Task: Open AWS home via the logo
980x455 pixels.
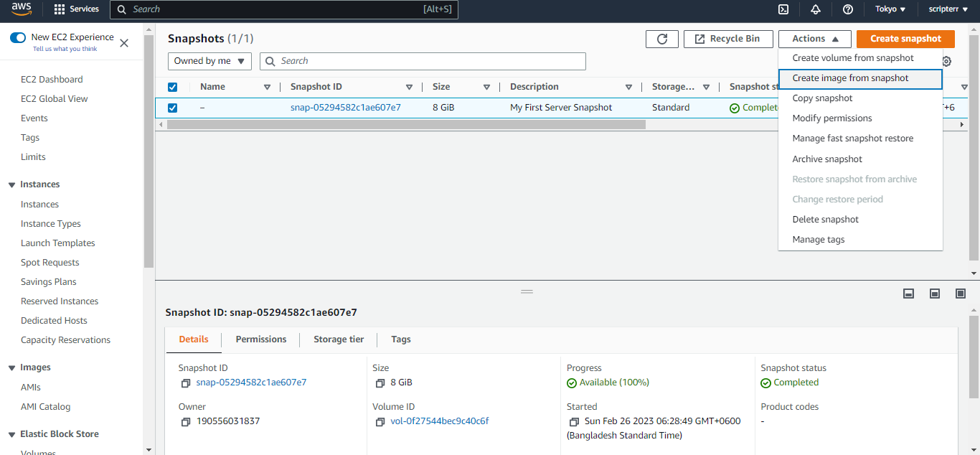Action: click(x=22, y=9)
